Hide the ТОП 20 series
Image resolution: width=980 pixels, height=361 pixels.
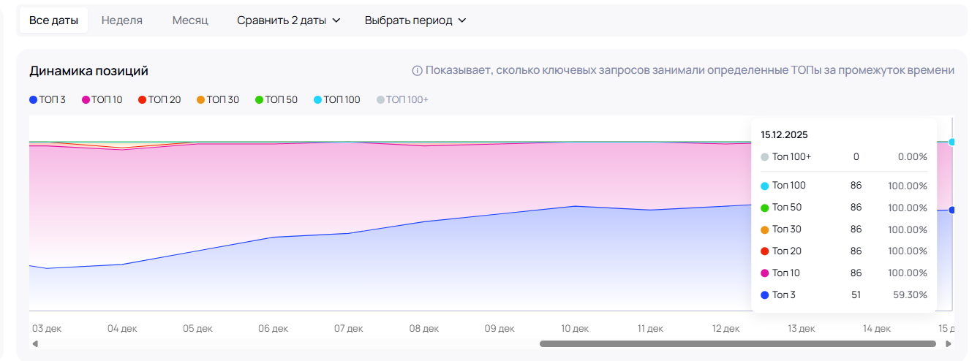click(x=159, y=99)
